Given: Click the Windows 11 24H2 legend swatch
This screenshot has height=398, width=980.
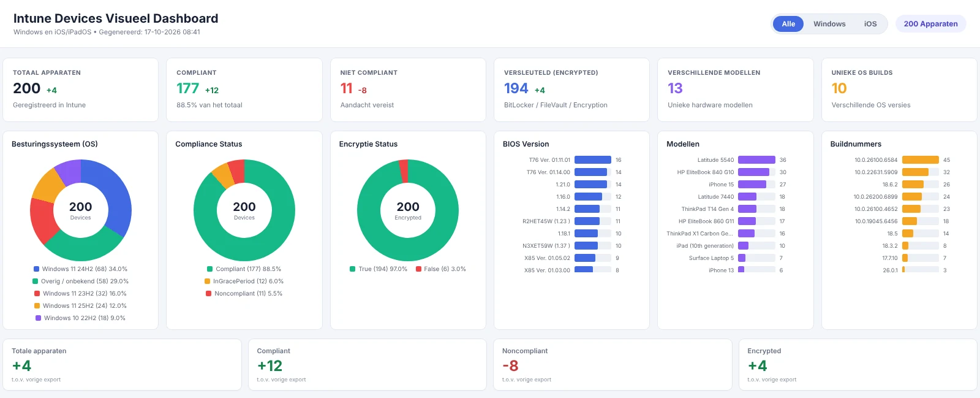Looking at the screenshot, I should tap(36, 269).
